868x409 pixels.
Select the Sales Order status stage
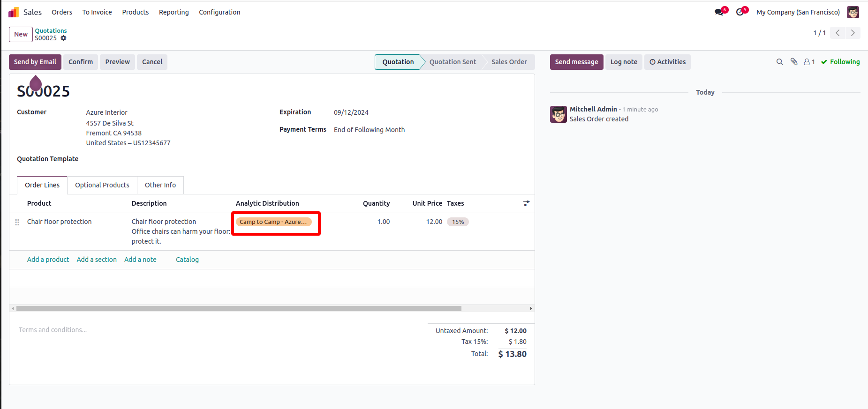click(x=509, y=62)
